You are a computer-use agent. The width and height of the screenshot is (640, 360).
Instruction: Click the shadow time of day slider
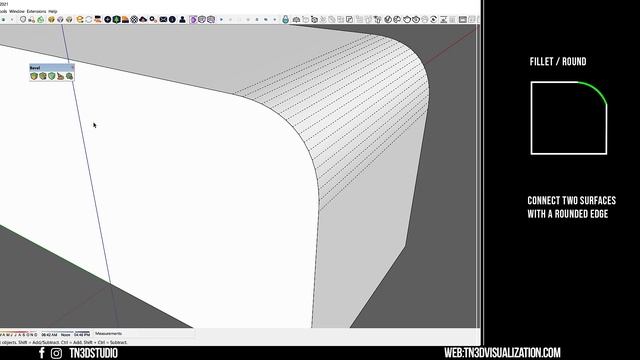coord(66,333)
